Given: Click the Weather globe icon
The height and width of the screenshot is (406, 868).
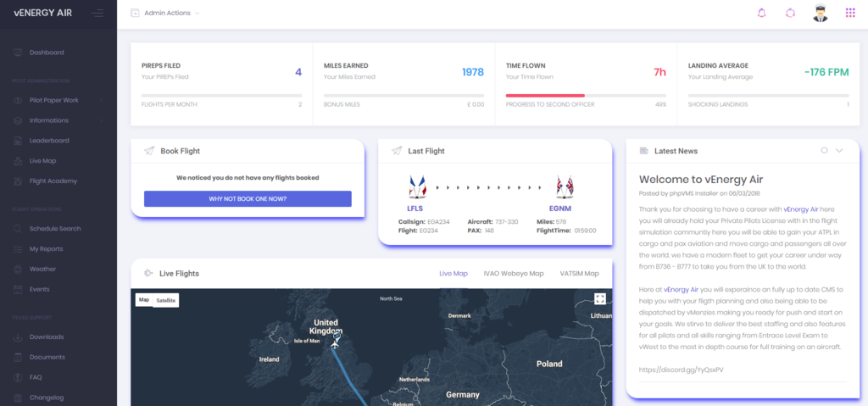Looking at the screenshot, I should pyautogui.click(x=18, y=269).
